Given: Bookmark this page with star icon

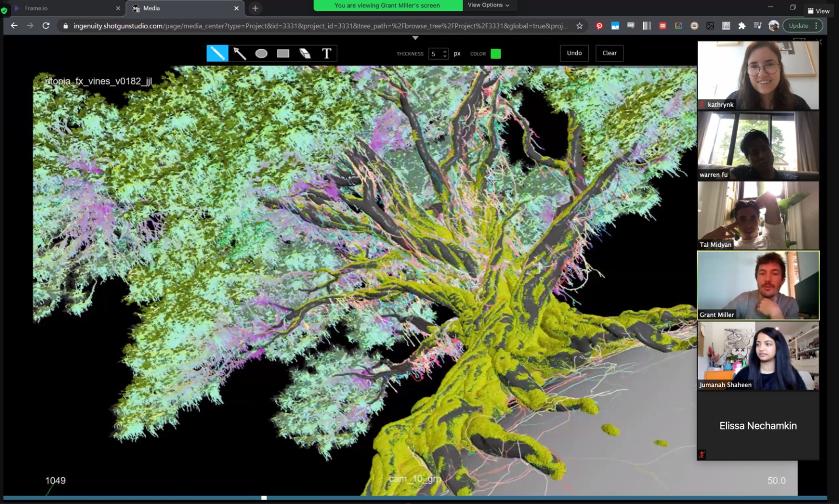Looking at the screenshot, I should [579, 26].
